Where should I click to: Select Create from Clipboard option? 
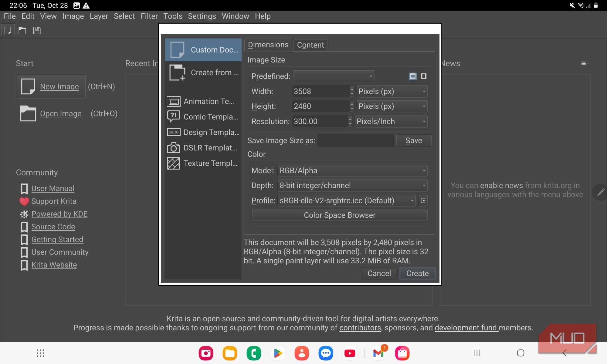click(203, 72)
